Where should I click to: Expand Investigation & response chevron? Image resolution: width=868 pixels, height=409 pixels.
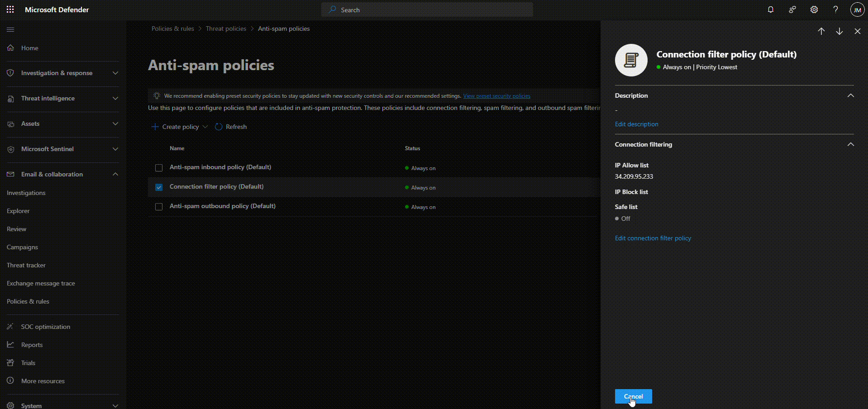(115, 73)
